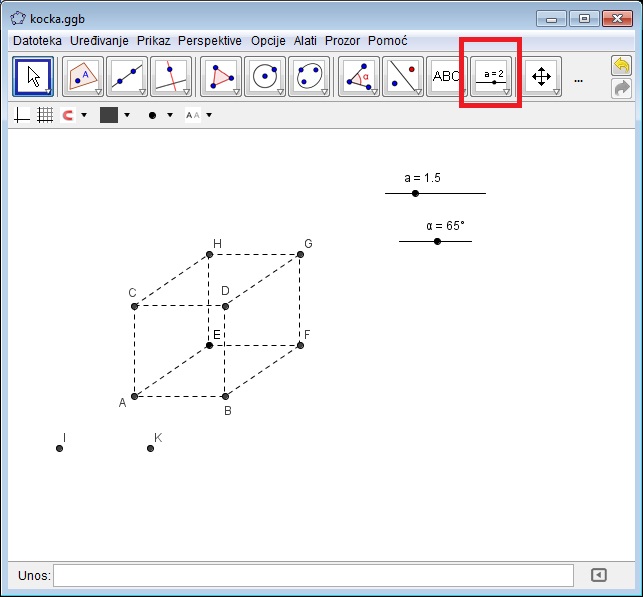Open the Uređivanje menu
This screenshot has height=597, width=643.
pos(99,41)
